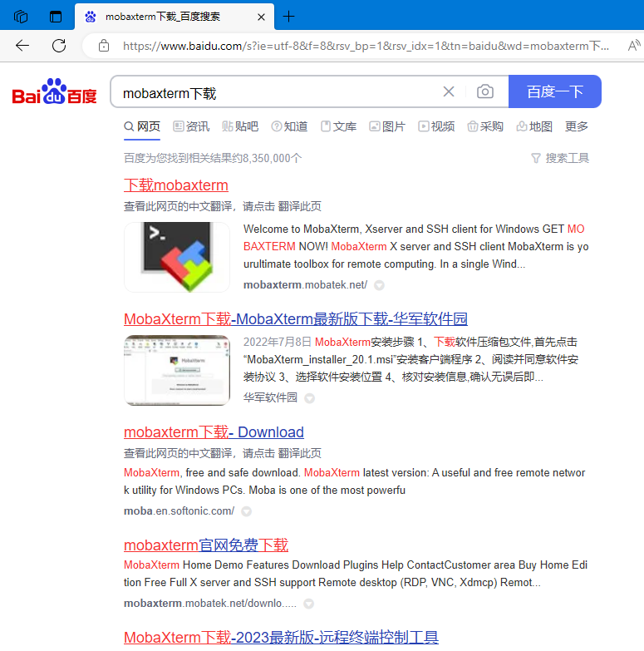Expand dropdown beside 华军软件园 source

pos(310,398)
